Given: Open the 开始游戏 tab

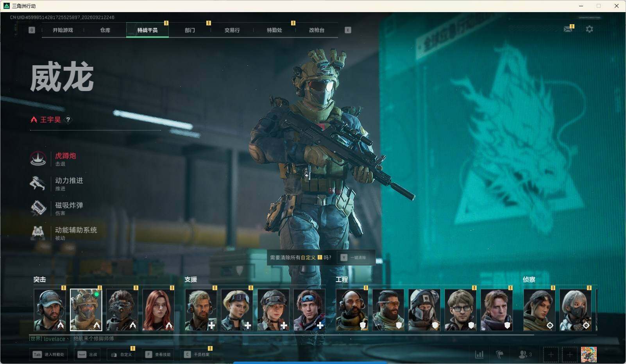Looking at the screenshot, I should (x=63, y=30).
